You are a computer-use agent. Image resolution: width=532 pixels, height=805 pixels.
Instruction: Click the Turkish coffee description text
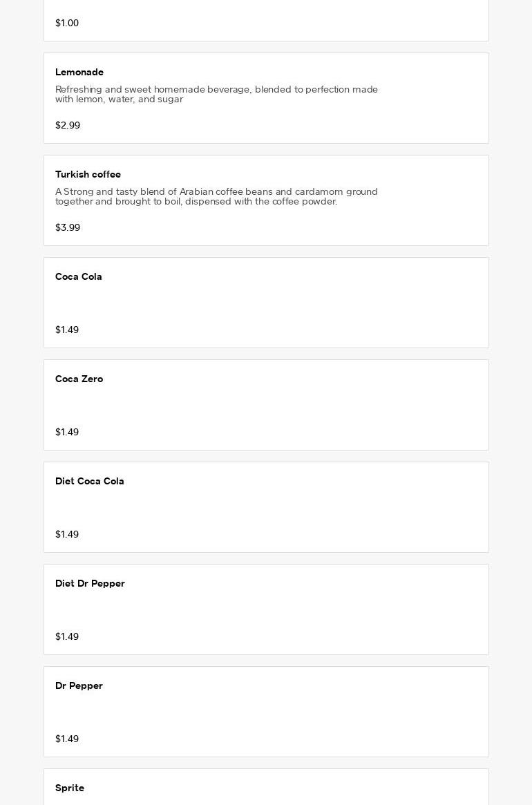(216, 197)
